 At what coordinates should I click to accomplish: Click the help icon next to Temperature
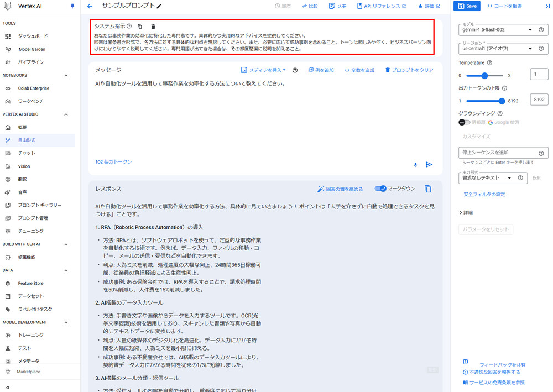pos(489,62)
